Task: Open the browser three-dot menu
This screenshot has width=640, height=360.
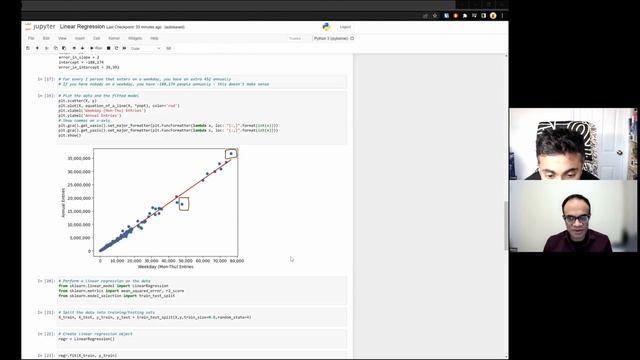Action: click(x=502, y=16)
